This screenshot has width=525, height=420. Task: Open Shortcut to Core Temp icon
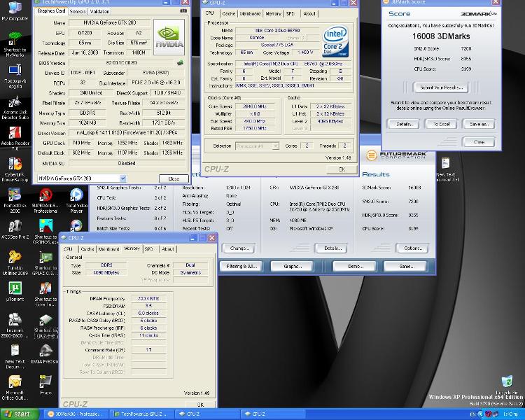[x=45, y=295]
